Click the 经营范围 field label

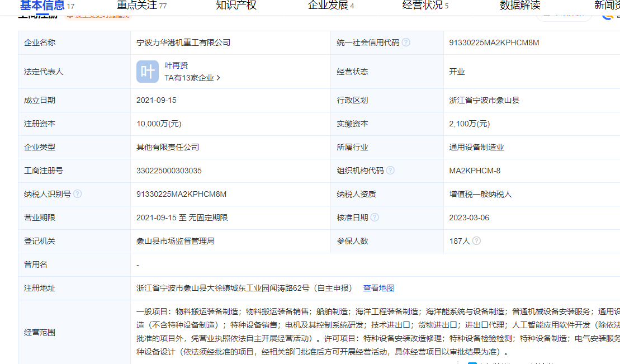click(x=40, y=332)
